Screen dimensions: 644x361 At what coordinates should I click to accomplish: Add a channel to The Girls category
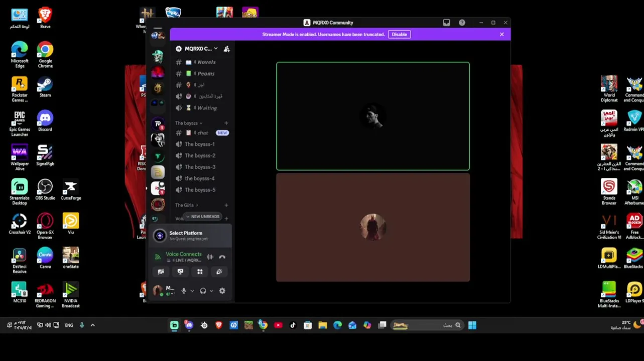click(x=226, y=205)
